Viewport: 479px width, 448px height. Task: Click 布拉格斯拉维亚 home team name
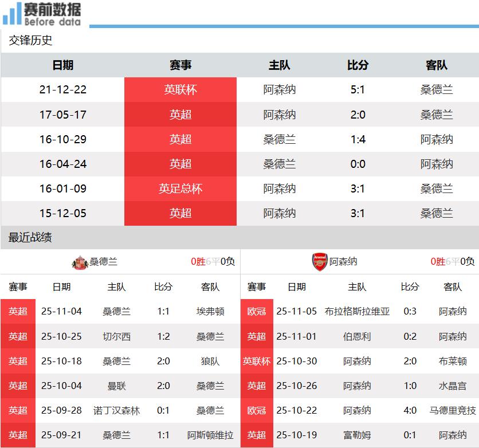(357, 312)
